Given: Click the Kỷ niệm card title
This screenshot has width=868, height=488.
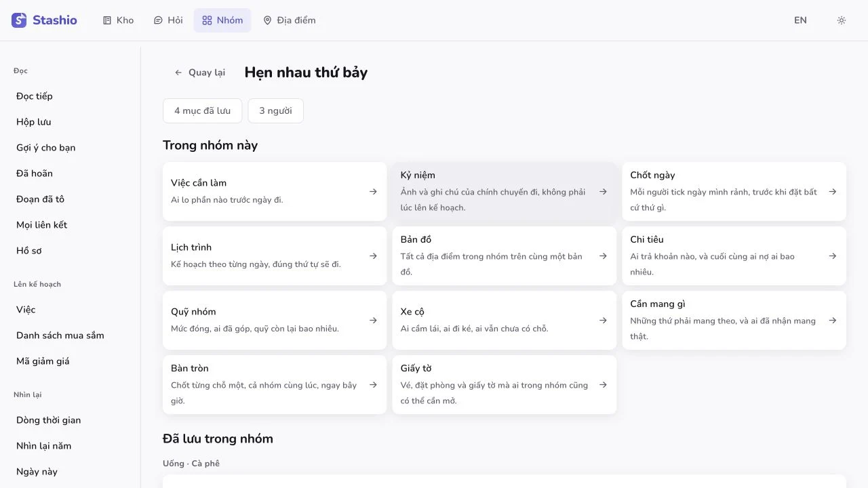Looking at the screenshot, I should [x=418, y=176].
